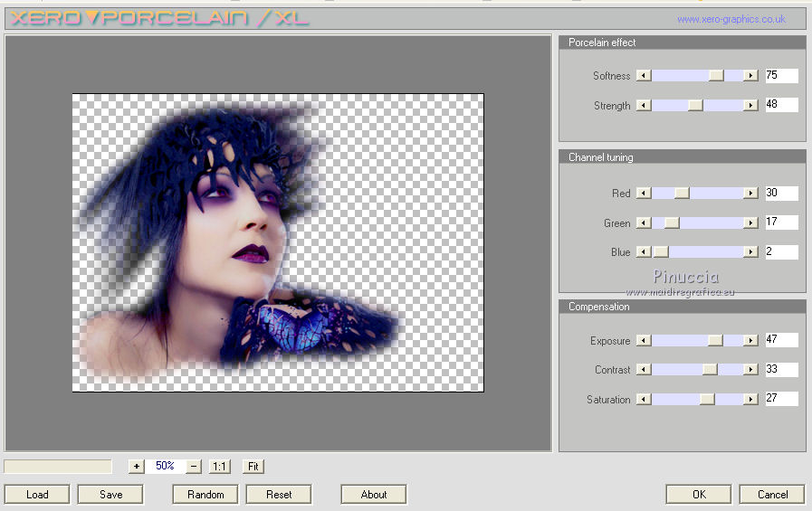
Task: Increase Exposure with right arrow
Action: [x=750, y=340]
